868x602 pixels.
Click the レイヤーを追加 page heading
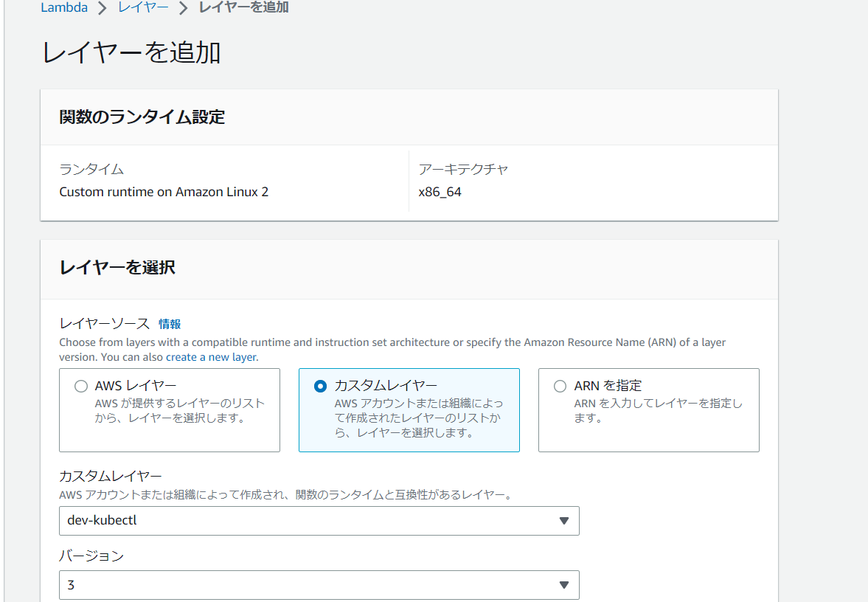[x=131, y=53]
